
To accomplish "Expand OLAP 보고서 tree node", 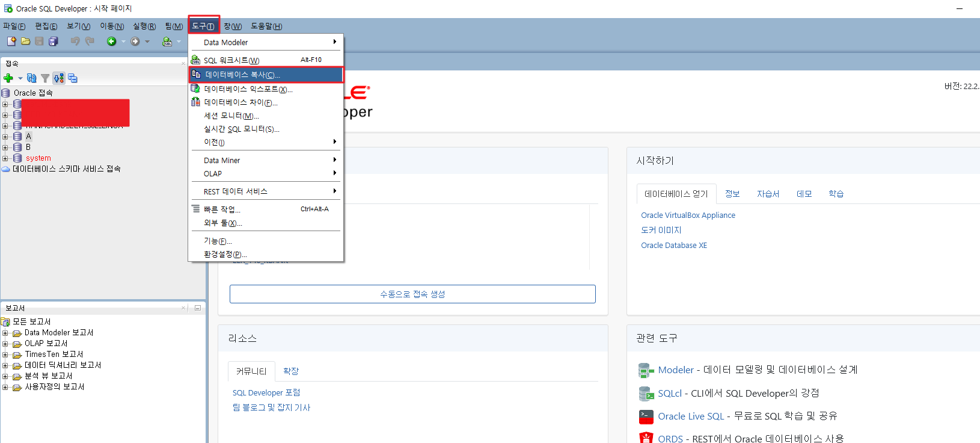I will 5,344.
